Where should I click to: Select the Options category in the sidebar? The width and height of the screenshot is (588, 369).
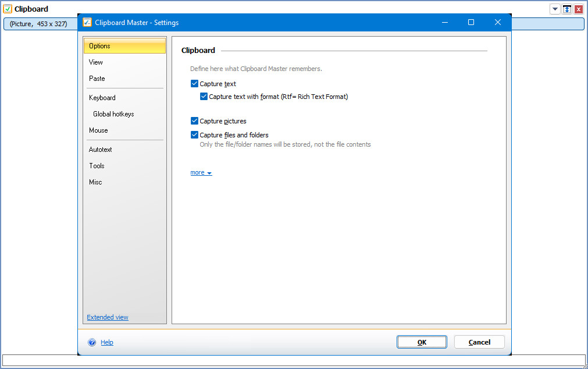tap(124, 46)
